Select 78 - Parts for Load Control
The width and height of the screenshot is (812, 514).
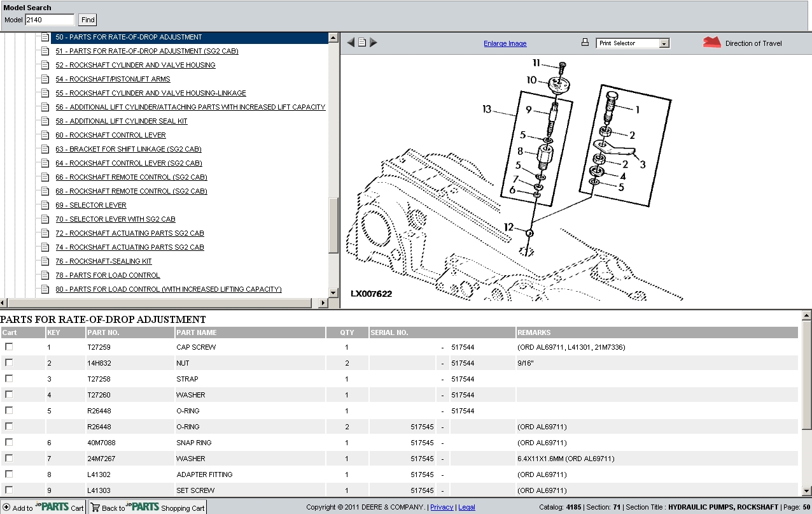pos(107,275)
